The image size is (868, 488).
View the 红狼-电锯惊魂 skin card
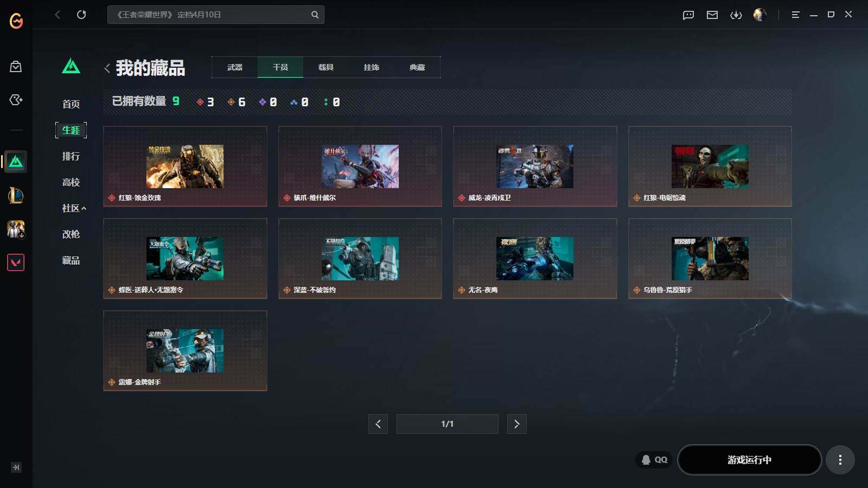click(710, 166)
